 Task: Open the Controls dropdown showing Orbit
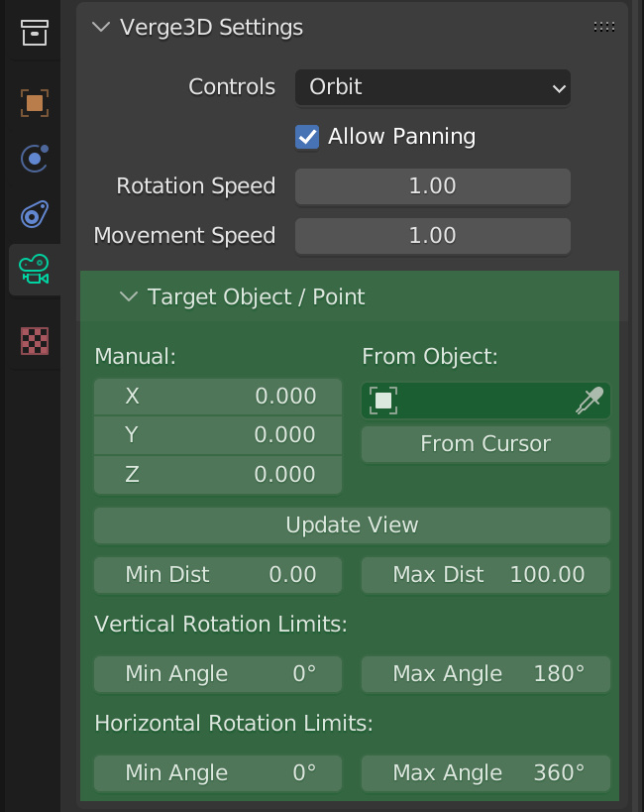tap(433, 87)
